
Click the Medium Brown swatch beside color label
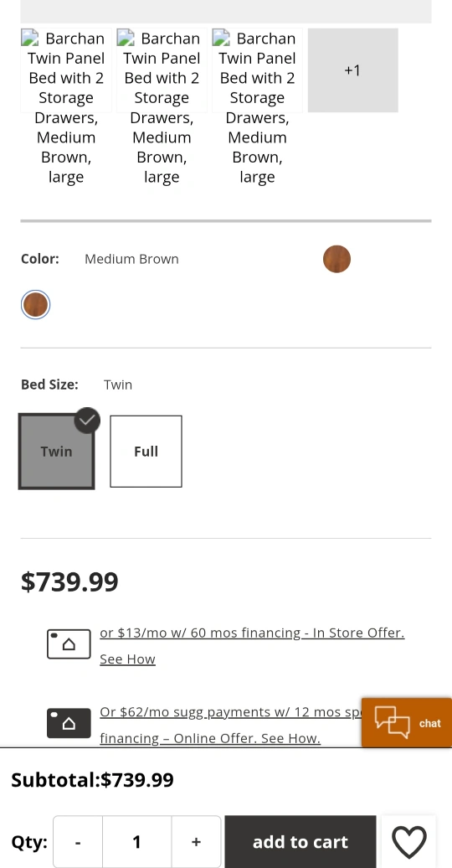337,259
